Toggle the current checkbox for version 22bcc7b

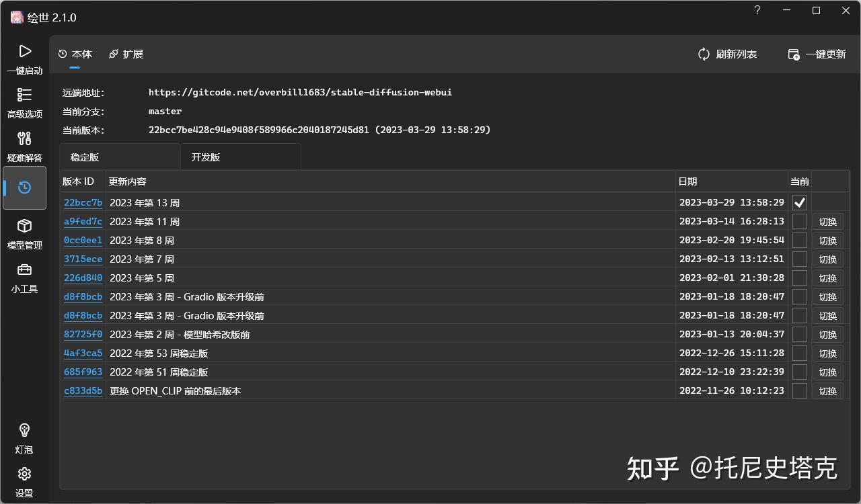pyautogui.click(x=799, y=202)
